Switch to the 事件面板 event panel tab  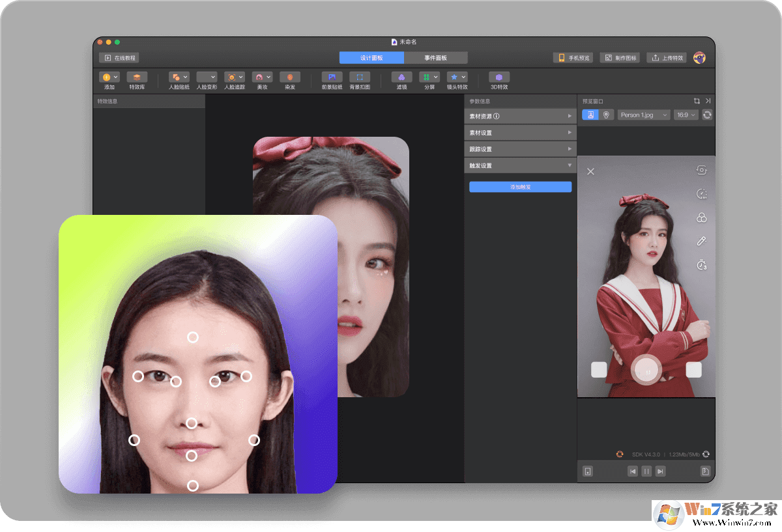click(435, 57)
